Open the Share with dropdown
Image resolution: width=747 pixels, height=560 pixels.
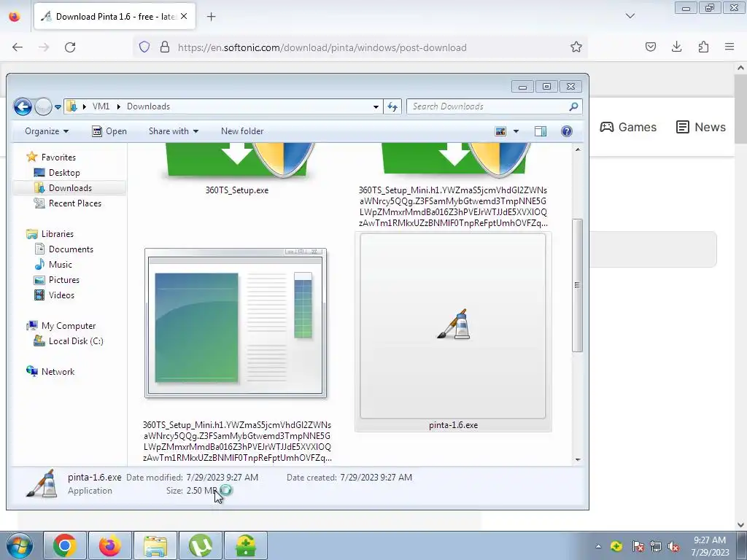[174, 131]
